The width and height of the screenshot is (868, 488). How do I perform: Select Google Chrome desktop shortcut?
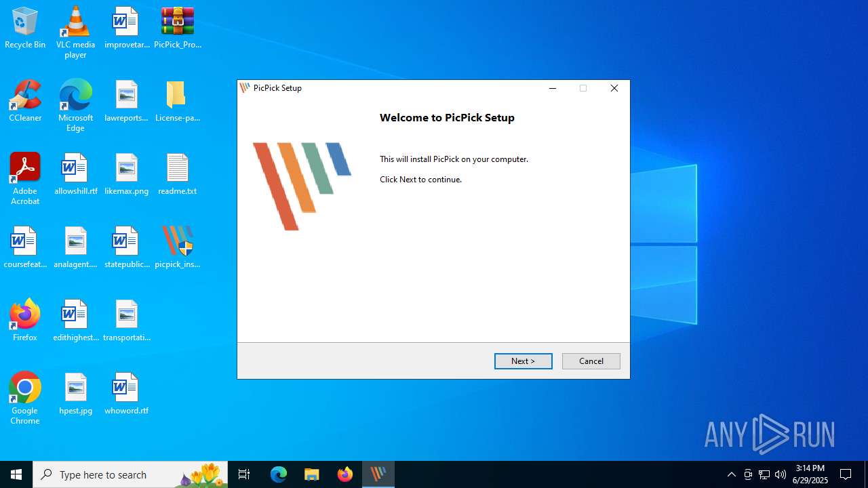[25, 399]
